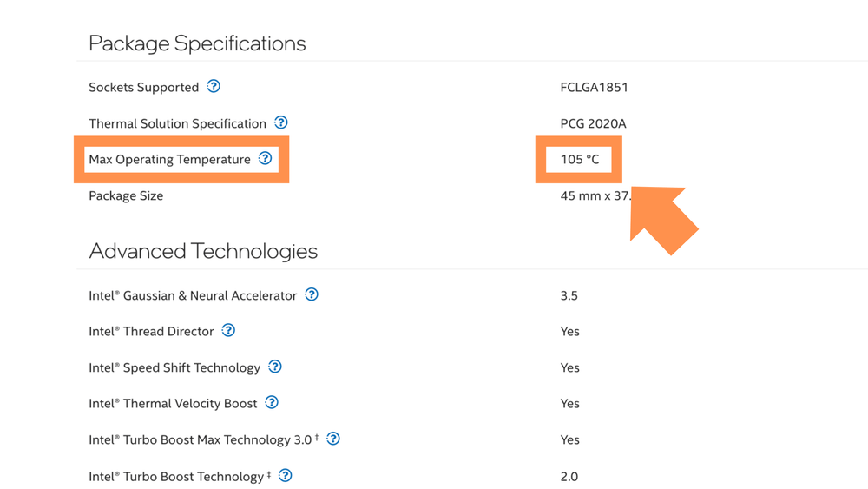Click the PCG 2020A specification value
The image size is (868, 489).
point(593,123)
